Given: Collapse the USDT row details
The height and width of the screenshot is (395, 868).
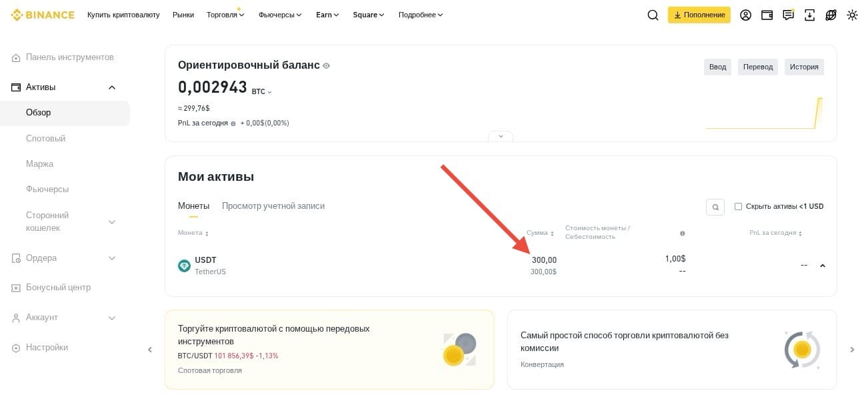Looking at the screenshot, I should tap(823, 266).
